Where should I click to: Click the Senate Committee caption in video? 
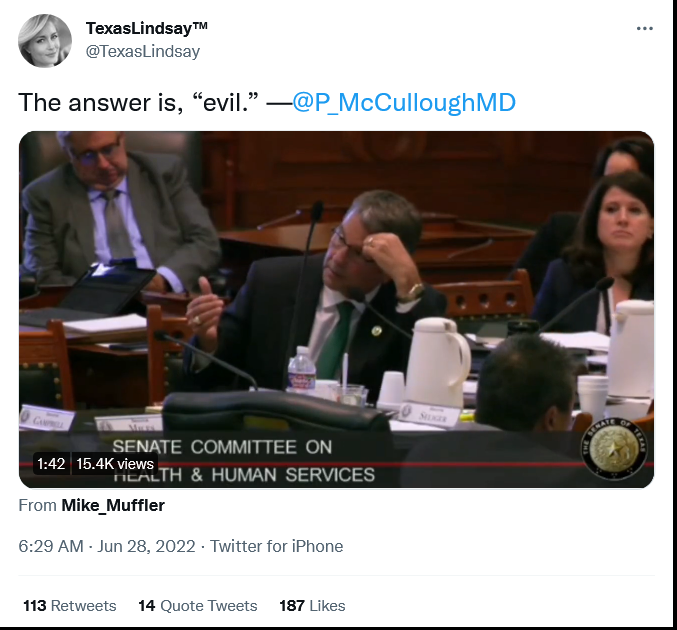pyautogui.click(x=244, y=460)
